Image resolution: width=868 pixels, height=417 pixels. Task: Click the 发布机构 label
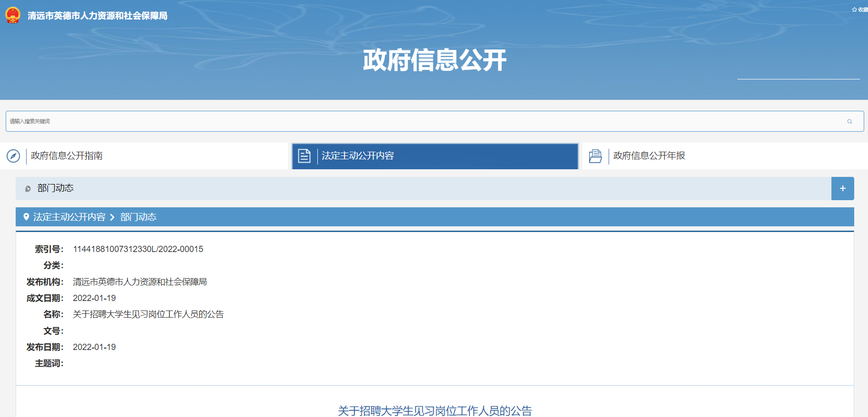[x=45, y=282]
